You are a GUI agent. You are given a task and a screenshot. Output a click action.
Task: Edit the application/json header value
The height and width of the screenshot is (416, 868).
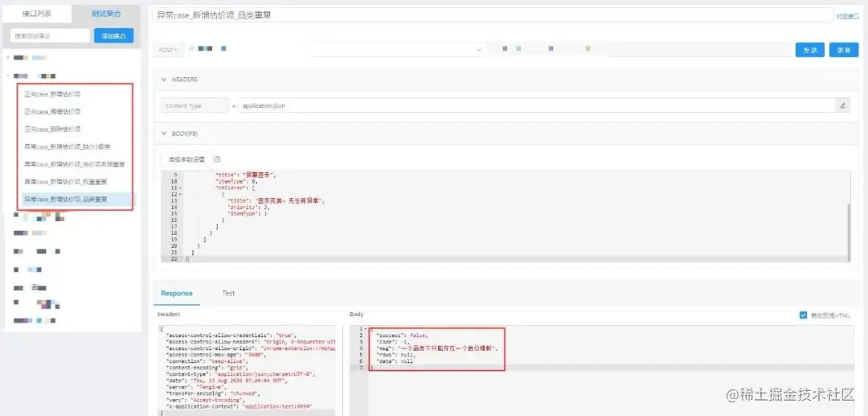point(536,105)
